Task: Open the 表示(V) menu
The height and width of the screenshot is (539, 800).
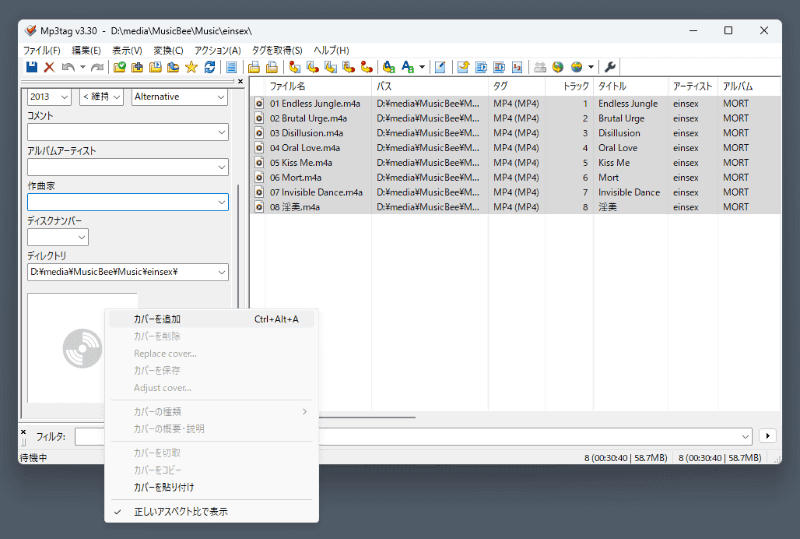Action: pyautogui.click(x=127, y=50)
